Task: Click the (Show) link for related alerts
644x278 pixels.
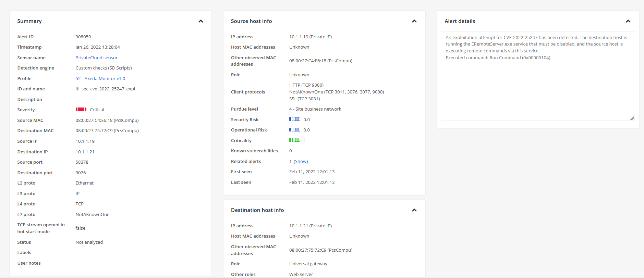Action: pos(301,161)
